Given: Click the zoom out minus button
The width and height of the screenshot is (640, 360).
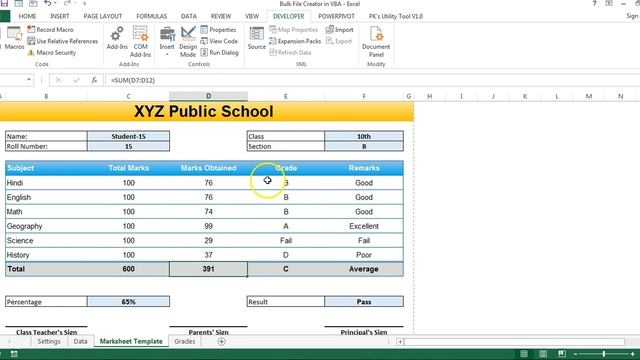Looking at the screenshot, I should coord(575,353).
